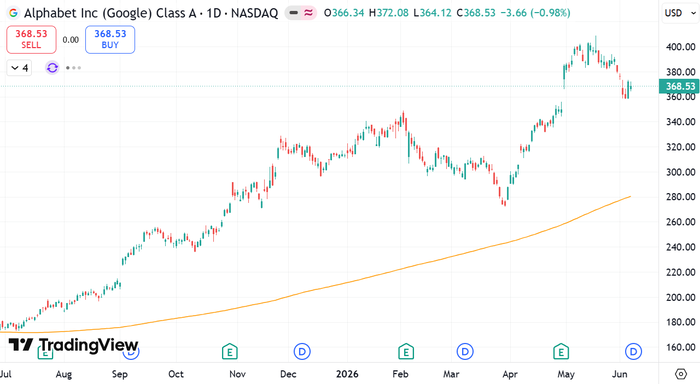
Task: Click the Dec label on the time axis
Action: (x=288, y=374)
